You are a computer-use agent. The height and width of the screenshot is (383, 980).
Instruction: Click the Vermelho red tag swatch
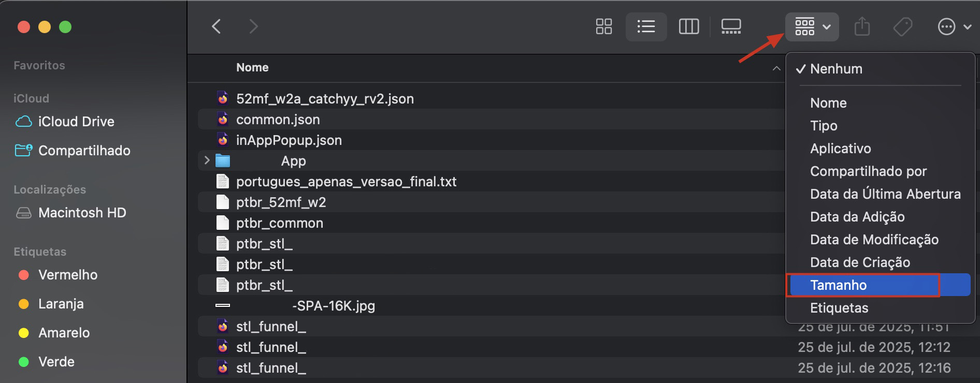click(x=23, y=275)
